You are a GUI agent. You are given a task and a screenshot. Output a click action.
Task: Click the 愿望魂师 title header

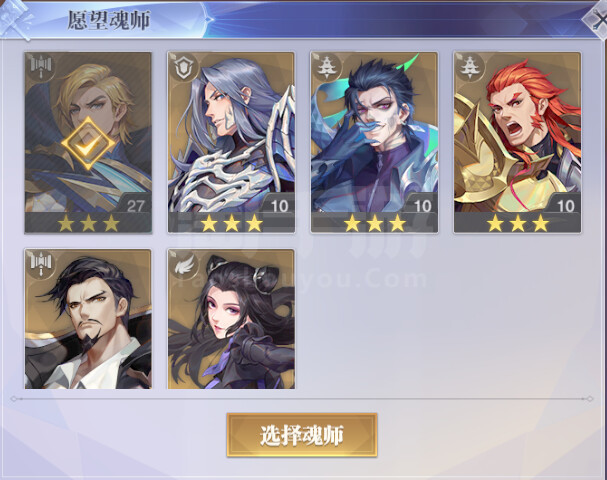[x=108, y=20]
